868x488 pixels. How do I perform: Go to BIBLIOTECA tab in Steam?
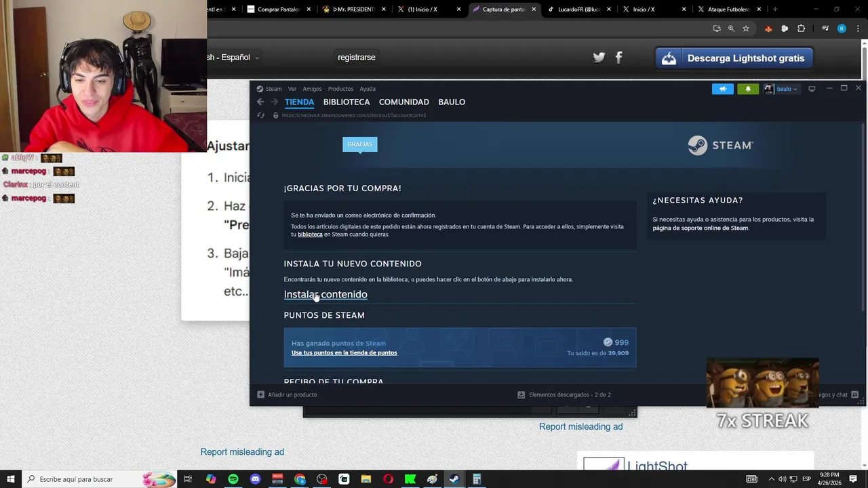(347, 102)
